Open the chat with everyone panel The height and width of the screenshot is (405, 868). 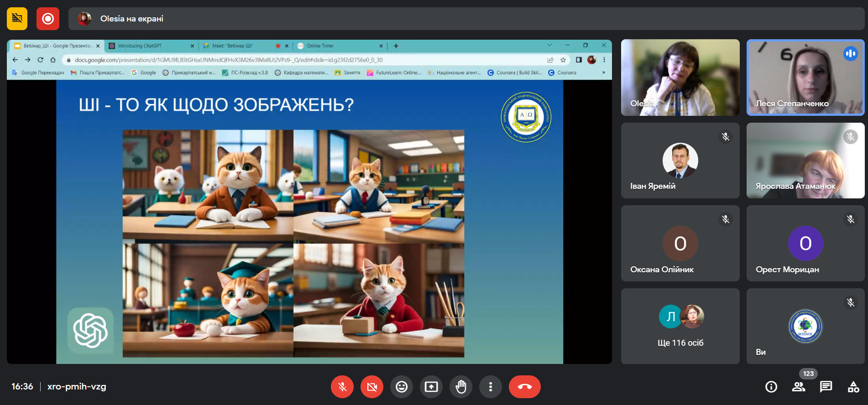point(826,387)
